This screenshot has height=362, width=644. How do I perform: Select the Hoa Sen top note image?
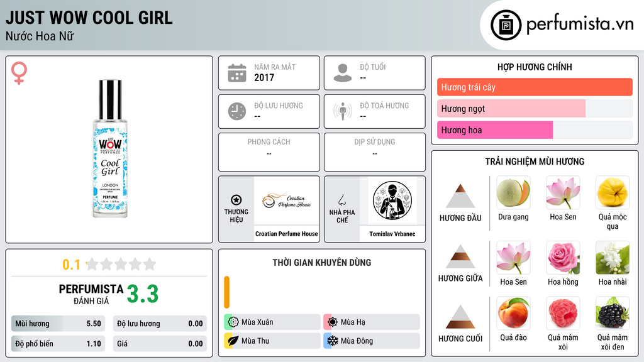[563, 193]
